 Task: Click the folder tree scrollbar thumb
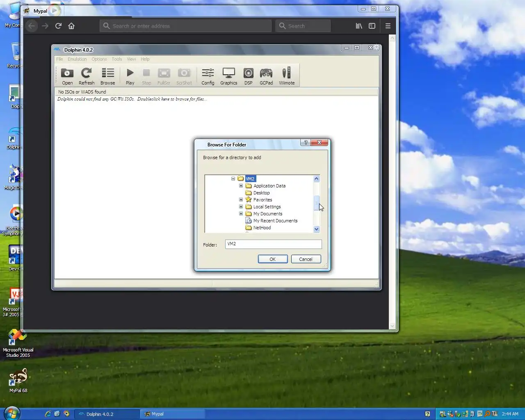[x=316, y=203]
